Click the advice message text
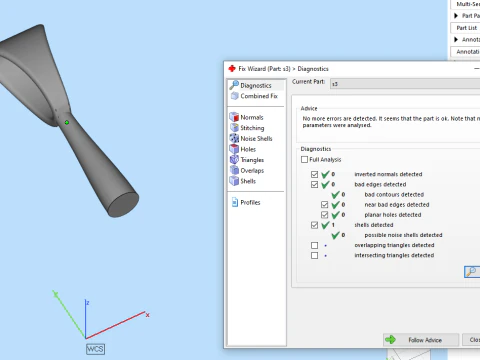 point(391,122)
